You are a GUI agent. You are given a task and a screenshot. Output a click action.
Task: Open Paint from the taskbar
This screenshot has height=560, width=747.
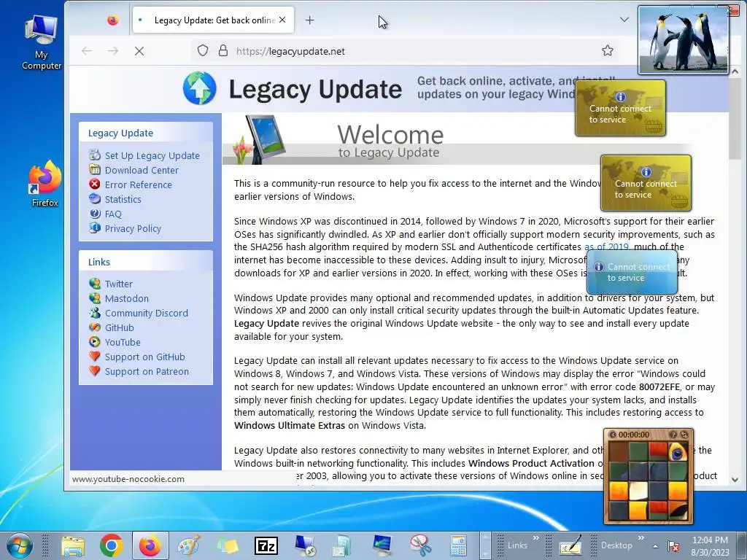tap(189, 545)
